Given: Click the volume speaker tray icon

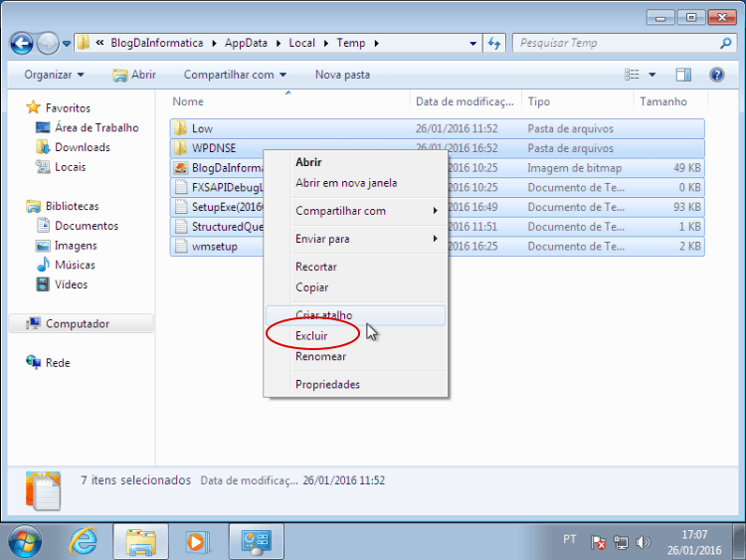Looking at the screenshot, I should tap(643, 542).
